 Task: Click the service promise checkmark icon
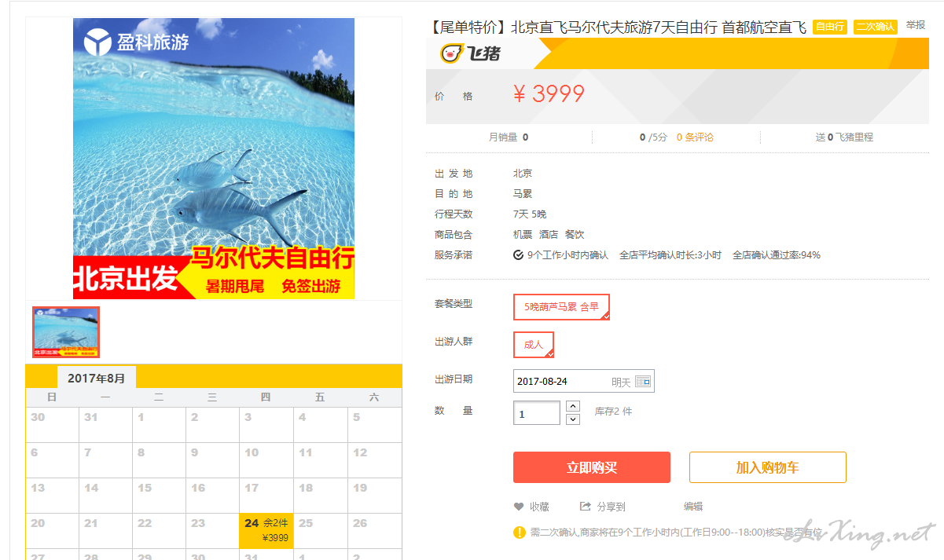(518, 255)
